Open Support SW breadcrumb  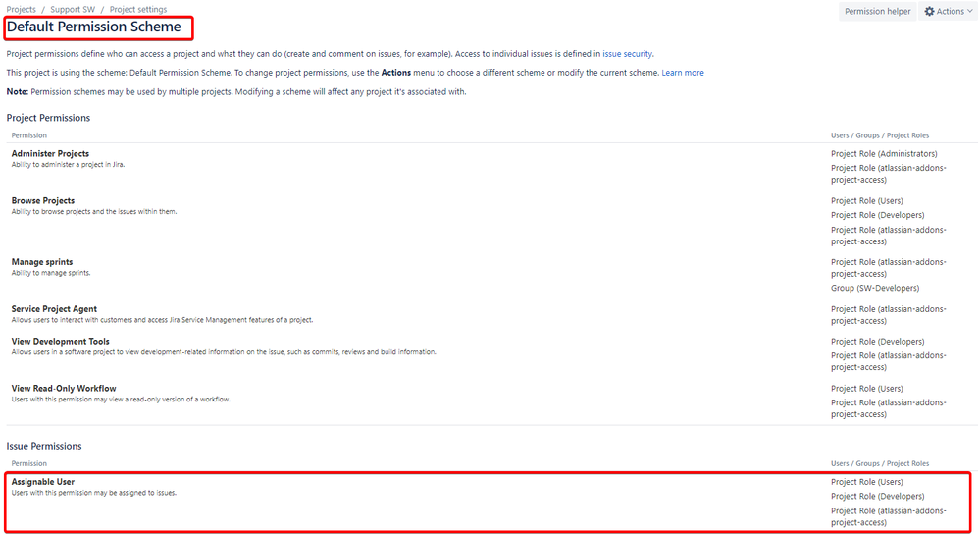73,10
